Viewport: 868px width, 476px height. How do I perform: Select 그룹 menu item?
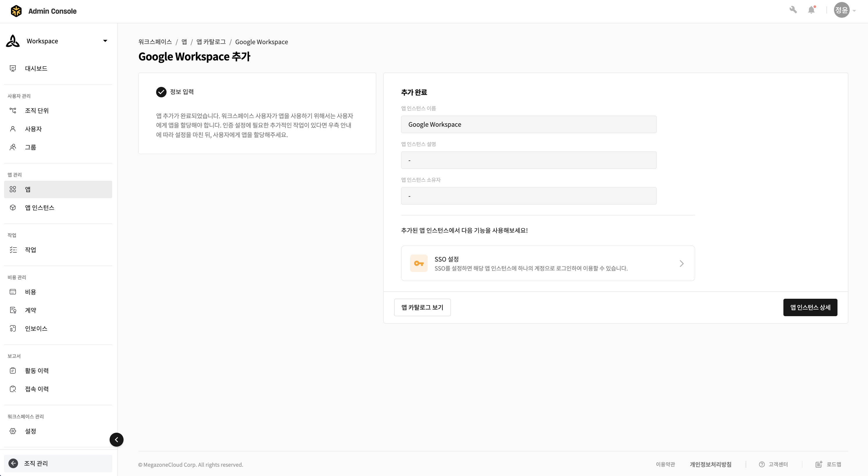click(58, 147)
